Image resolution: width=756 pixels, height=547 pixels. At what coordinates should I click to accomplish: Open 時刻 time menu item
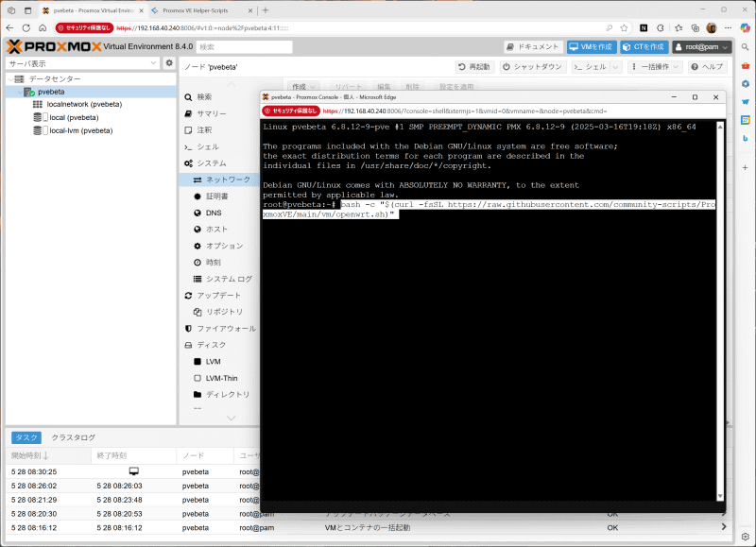click(214, 263)
